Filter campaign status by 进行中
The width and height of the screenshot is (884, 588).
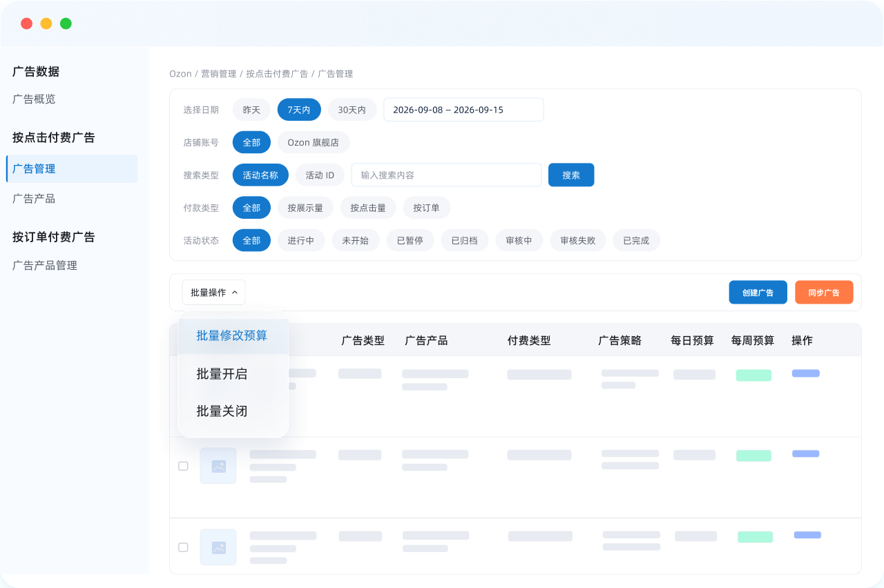click(x=301, y=241)
